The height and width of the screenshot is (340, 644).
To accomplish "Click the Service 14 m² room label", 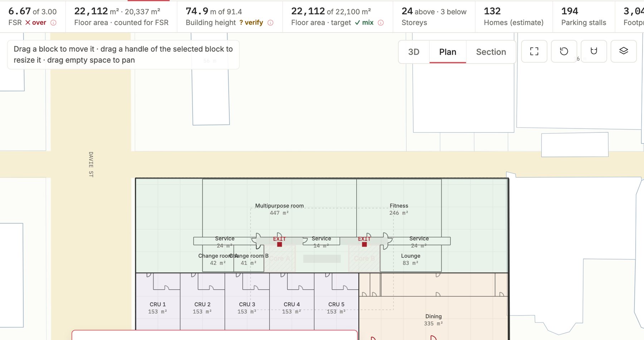I will point(321,242).
